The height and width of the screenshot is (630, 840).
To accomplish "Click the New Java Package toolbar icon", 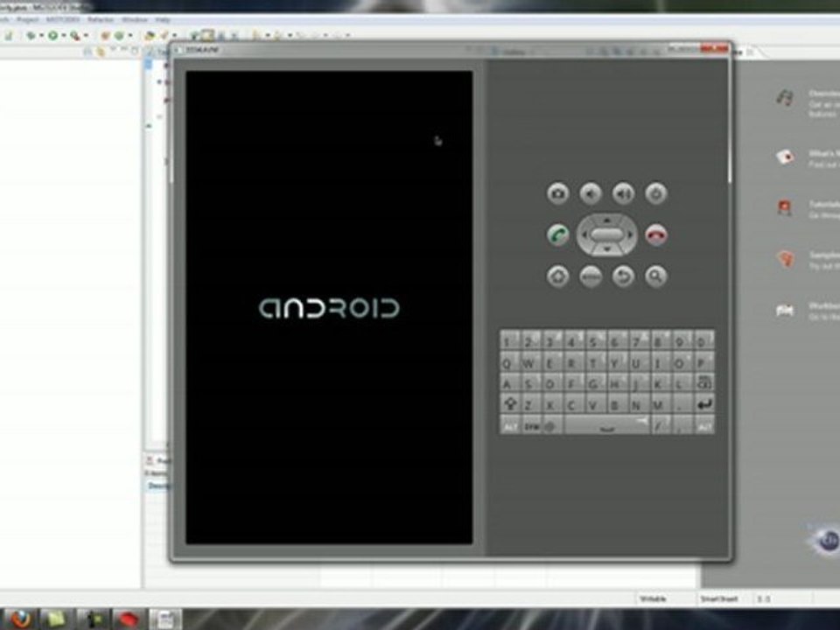I will coord(106,35).
